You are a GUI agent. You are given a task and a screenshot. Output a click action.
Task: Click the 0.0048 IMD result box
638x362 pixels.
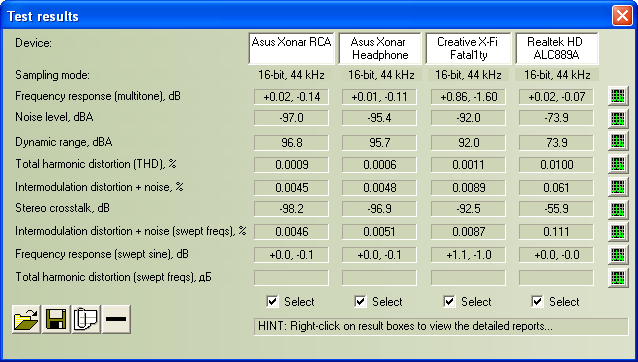[x=379, y=188]
